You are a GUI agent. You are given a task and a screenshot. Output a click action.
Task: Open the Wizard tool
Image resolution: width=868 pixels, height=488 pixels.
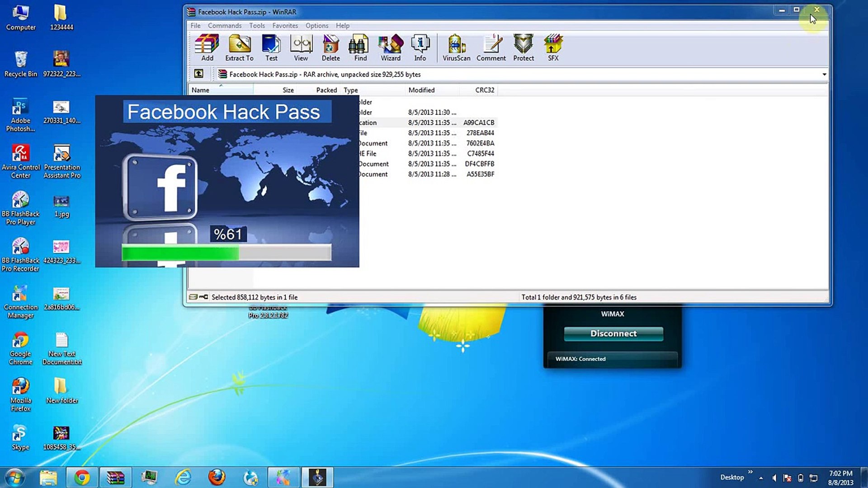(391, 47)
